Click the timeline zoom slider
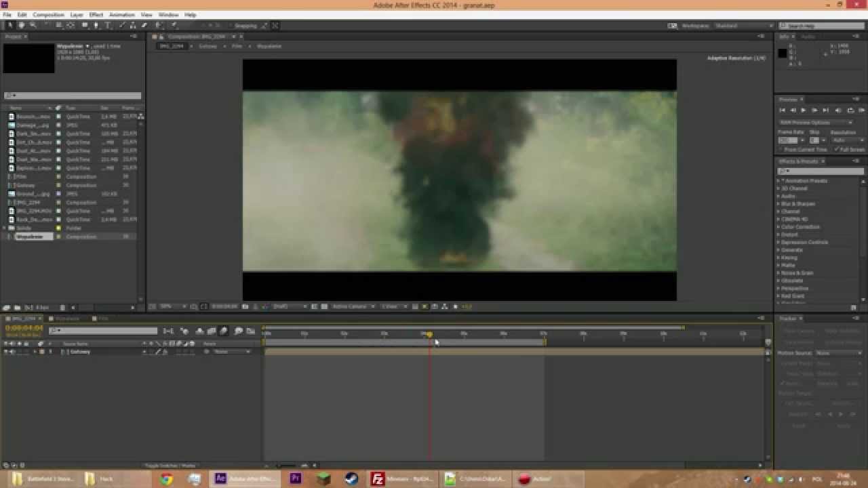This screenshot has width=868, height=488. point(288,466)
